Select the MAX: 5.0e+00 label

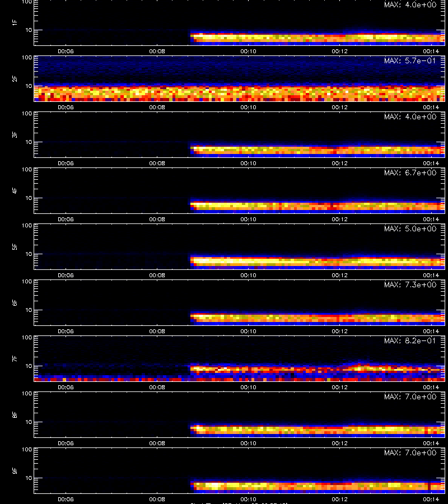[x=410, y=228]
